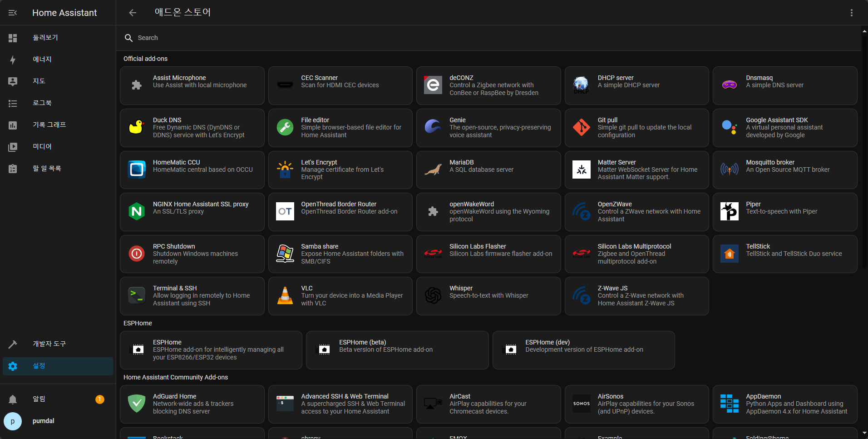Image resolution: width=868 pixels, height=439 pixels.
Task: Click the Genie logo icon
Action: [x=433, y=127]
